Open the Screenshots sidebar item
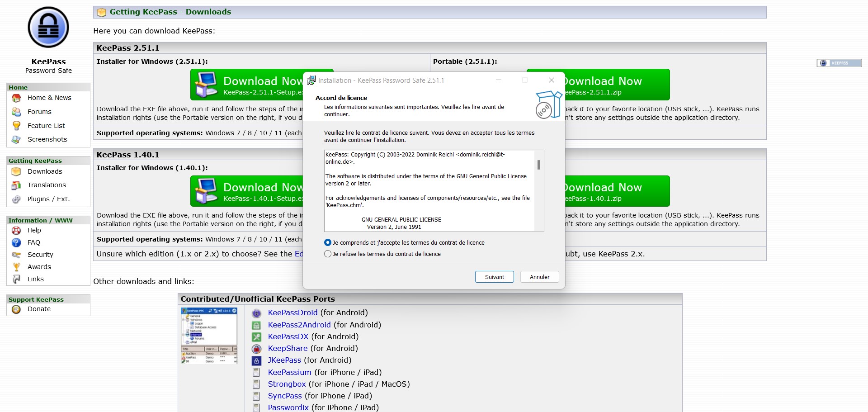Viewport: 868px width, 412px height. (x=47, y=139)
